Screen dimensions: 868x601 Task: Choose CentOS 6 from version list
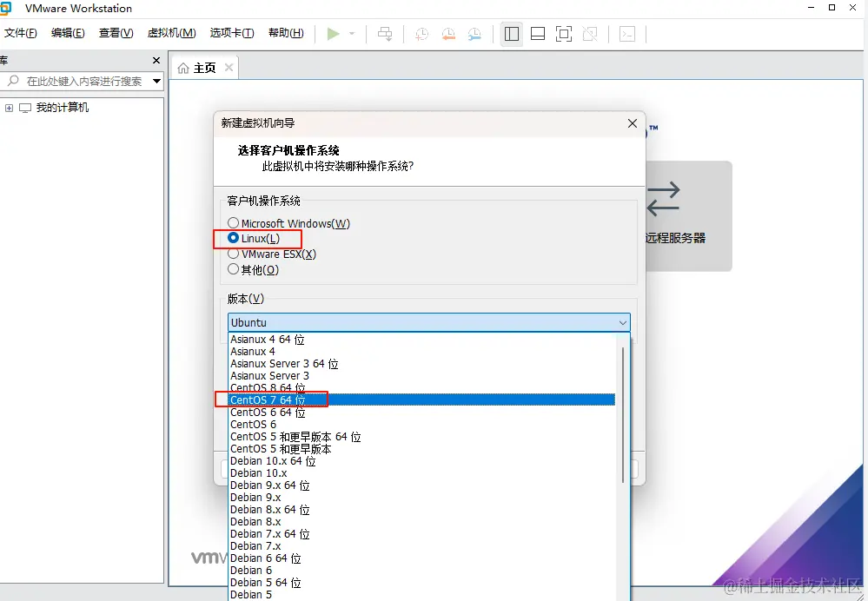pos(422,425)
